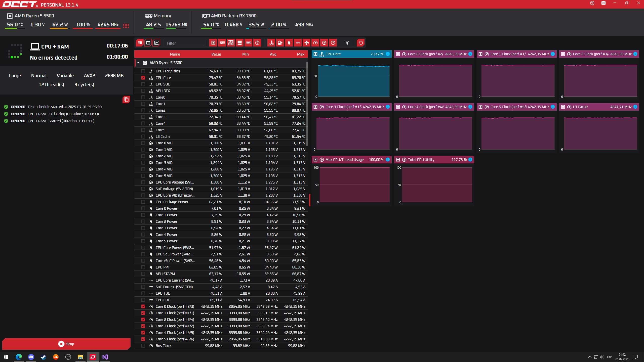644x362 pixels.
Task: Click the Core 0 Clock graph title bar
Action: tap(434, 54)
